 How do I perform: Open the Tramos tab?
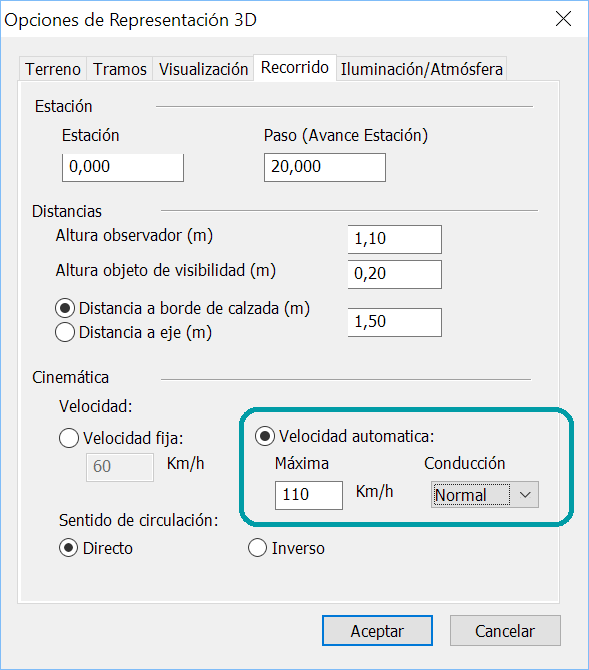coord(120,69)
